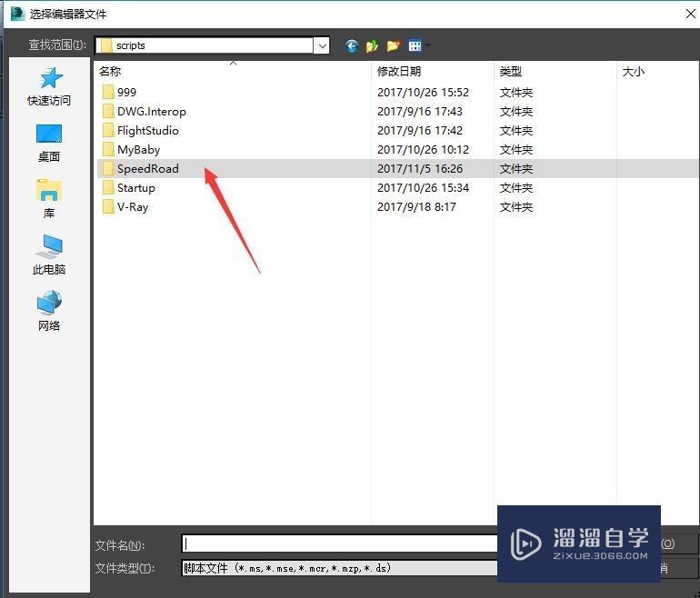700x598 pixels.
Task: Open Quick Access (快速访问) in sidebar
Action: pos(49,87)
